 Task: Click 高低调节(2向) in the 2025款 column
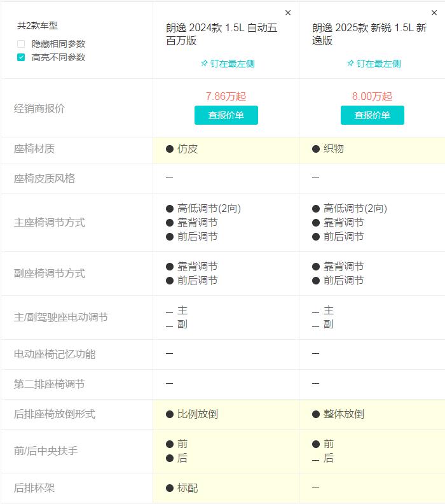tap(355, 208)
